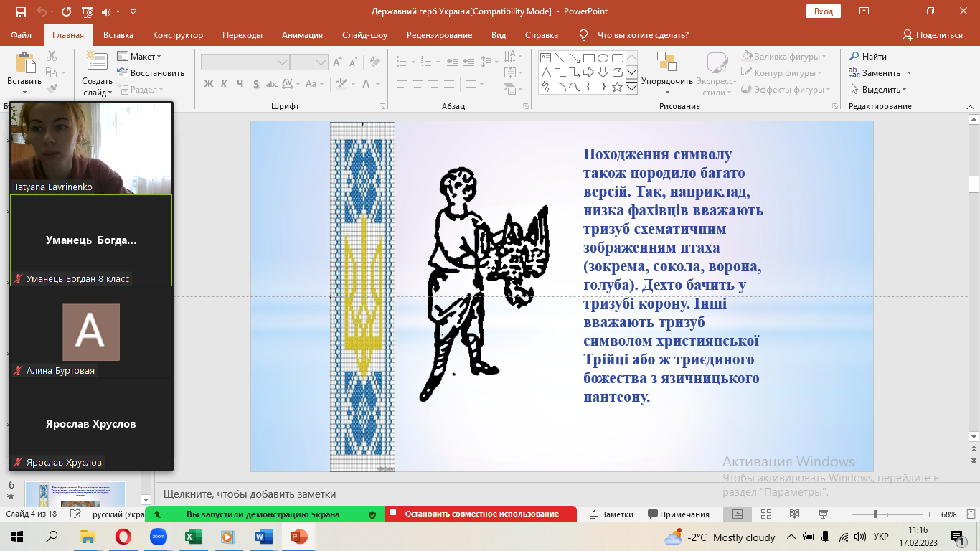
Task: Toggle the Notes (Заметки) pane
Action: tap(611, 514)
